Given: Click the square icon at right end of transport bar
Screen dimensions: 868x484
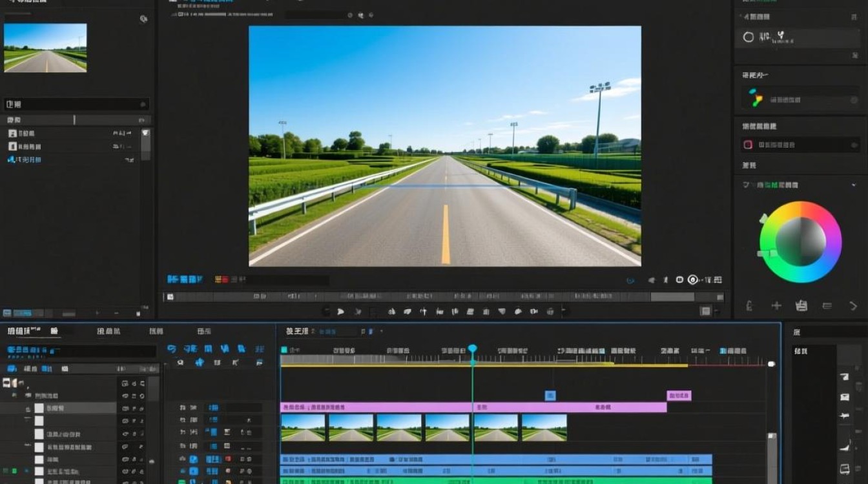Looking at the screenshot, I should (x=706, y=311).
